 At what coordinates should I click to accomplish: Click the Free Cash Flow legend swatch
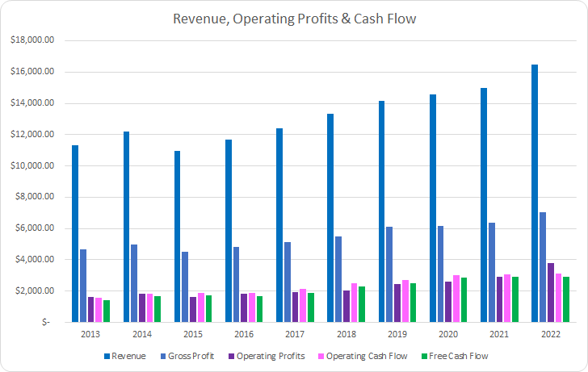pyautogui.click(x=425, y=357)
